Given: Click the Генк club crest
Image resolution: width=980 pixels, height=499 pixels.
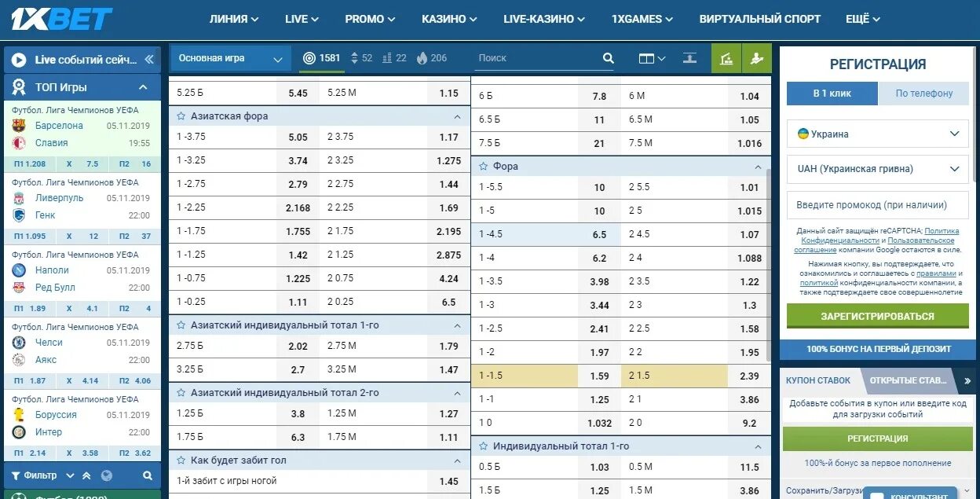Looking at the screenshot, I should 19,215.
